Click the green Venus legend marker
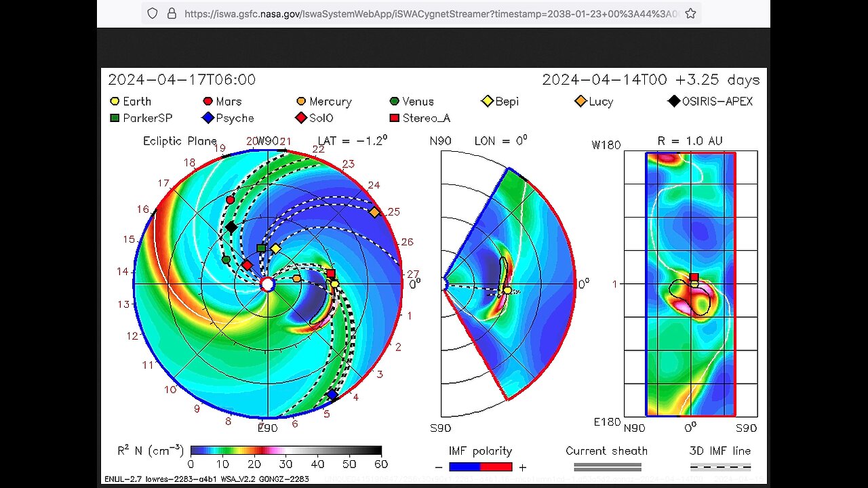The width and height of the screenshot is (868, 488). [395, 102]
